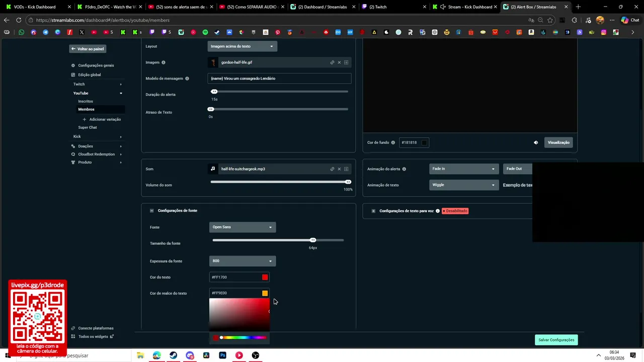Reload the page with browser refresh icon
This screenshot has height=362, width=644.
(x=19, y=20)
